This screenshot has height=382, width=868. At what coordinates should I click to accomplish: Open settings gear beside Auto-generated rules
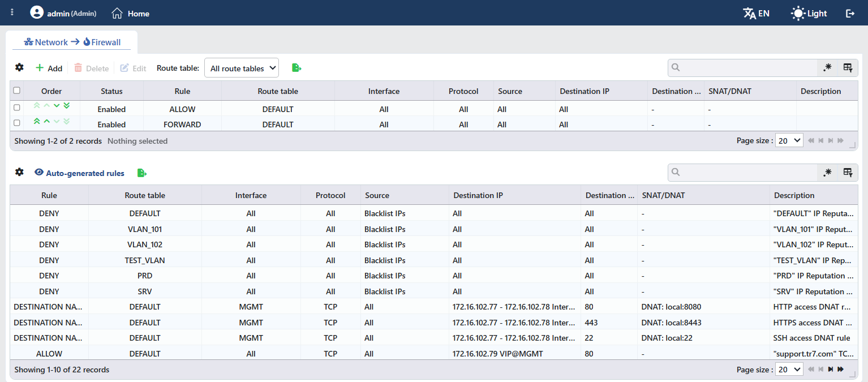[x=19, y=172]
